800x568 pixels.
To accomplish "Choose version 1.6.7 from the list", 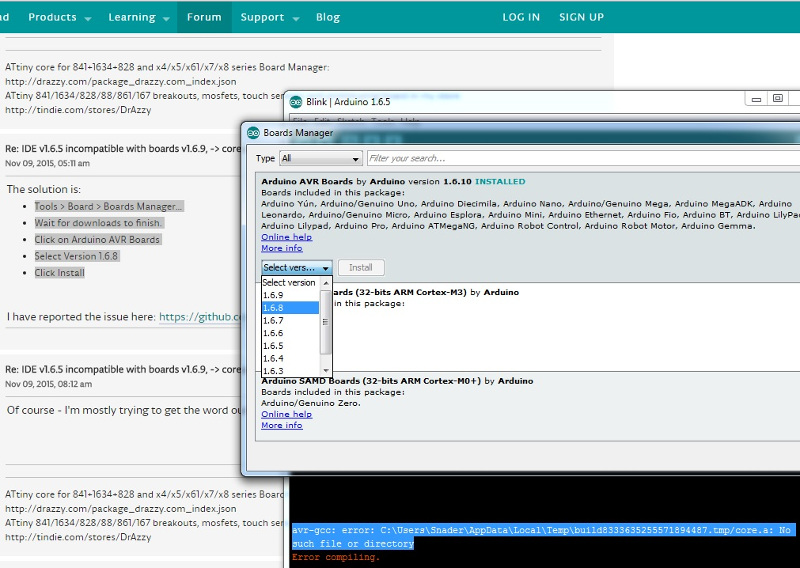I will click(290, 320).
